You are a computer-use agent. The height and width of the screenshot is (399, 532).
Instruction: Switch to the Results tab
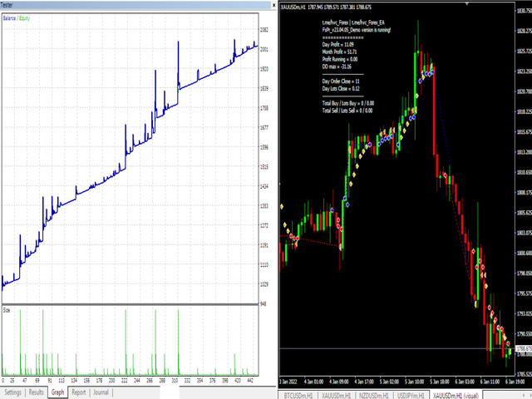(x=37, y=392)
